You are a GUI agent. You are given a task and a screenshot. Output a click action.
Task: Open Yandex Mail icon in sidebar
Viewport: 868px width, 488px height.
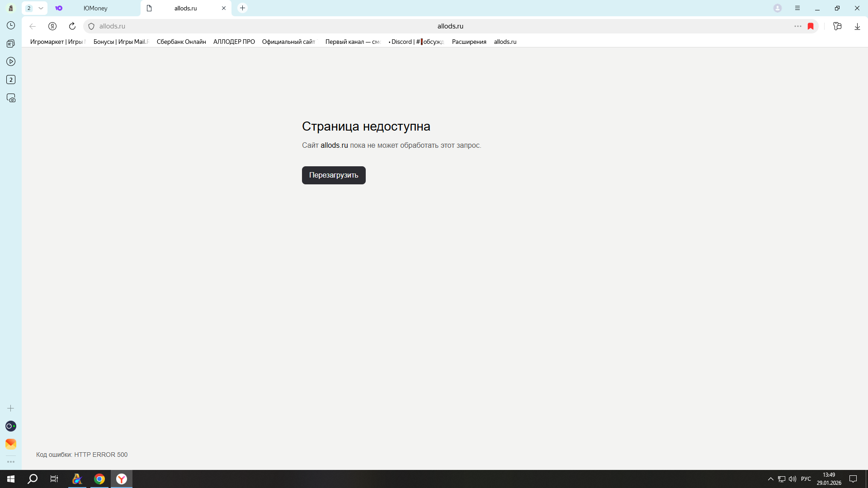pos(11,444)
